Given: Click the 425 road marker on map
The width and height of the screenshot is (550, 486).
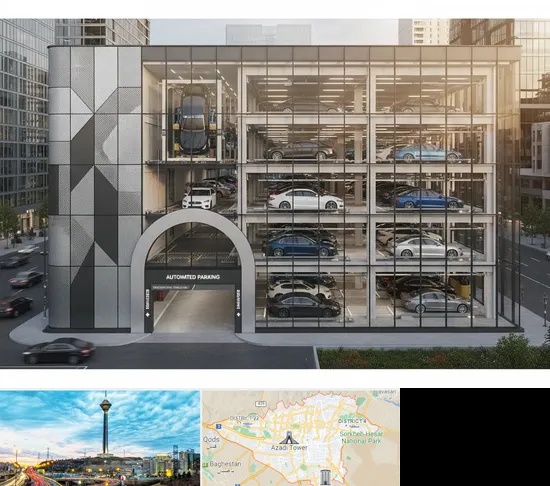Looking at the screenshot, I should 261,404.
